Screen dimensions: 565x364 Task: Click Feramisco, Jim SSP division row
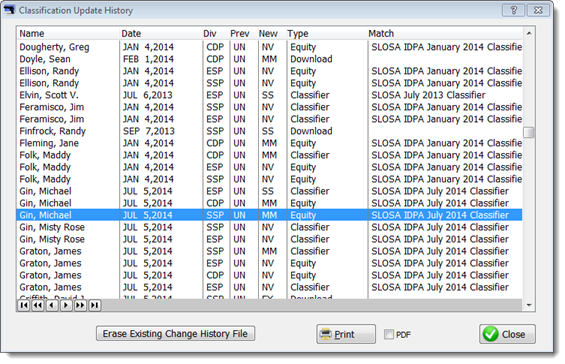point(270,107)
